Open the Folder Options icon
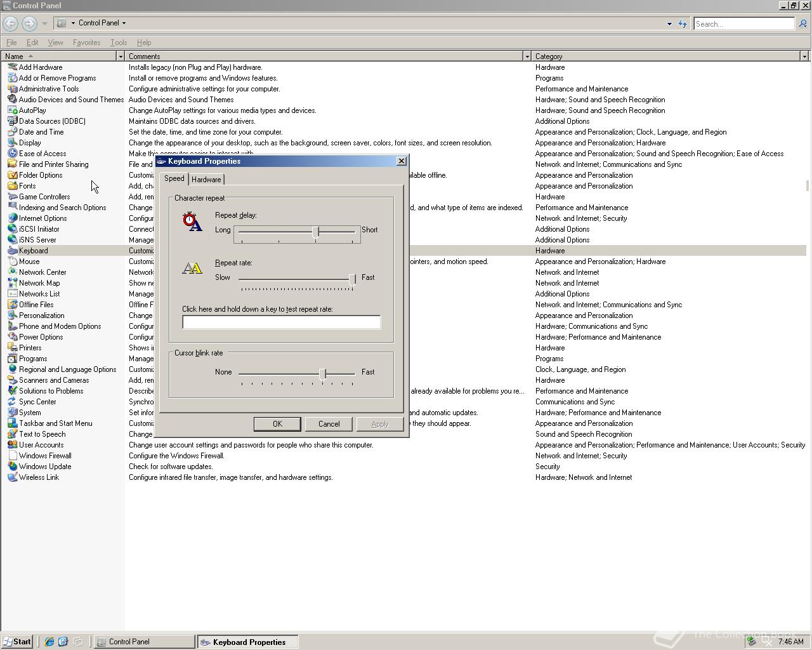The image size is (812, 650). pos(12,175)
